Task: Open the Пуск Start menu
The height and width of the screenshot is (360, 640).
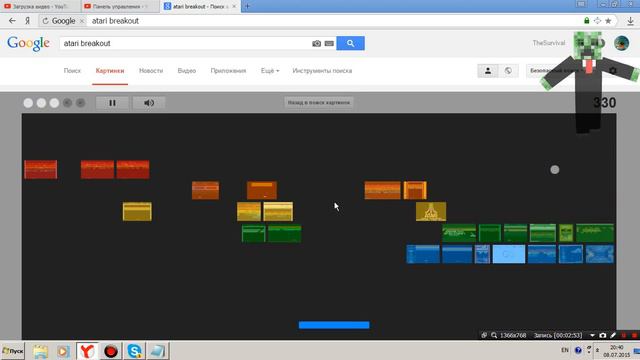Action: 13,351
